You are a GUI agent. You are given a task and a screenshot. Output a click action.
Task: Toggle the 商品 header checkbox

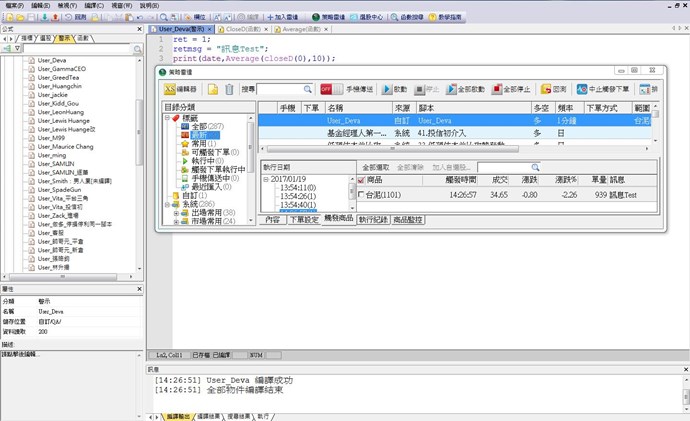tap(362, 180)
